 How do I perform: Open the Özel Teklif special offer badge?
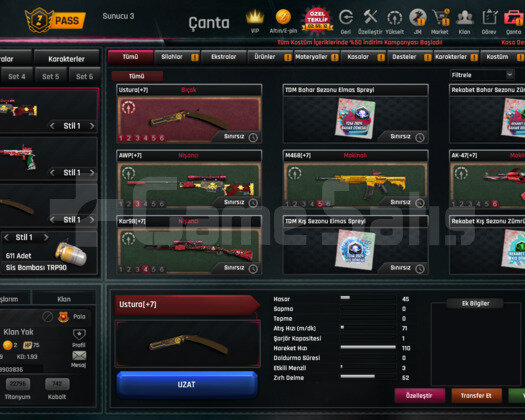click(317, 20)
